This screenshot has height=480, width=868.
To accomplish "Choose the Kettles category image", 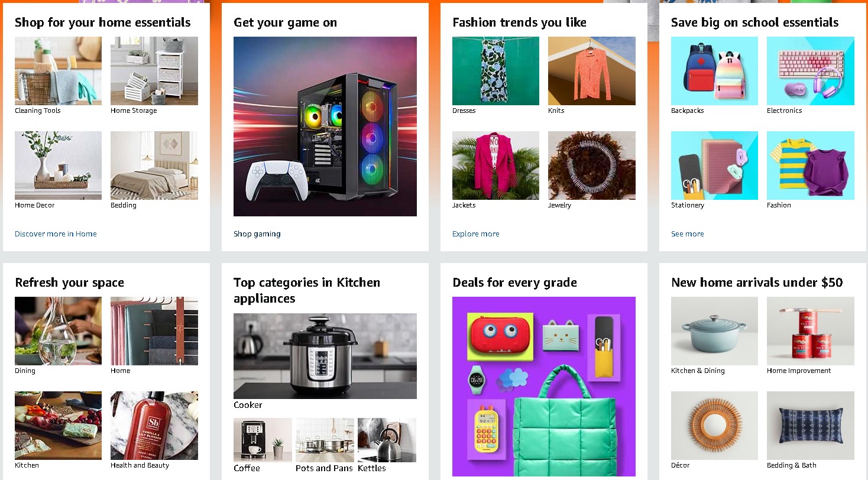I will [x=387, y=440].
